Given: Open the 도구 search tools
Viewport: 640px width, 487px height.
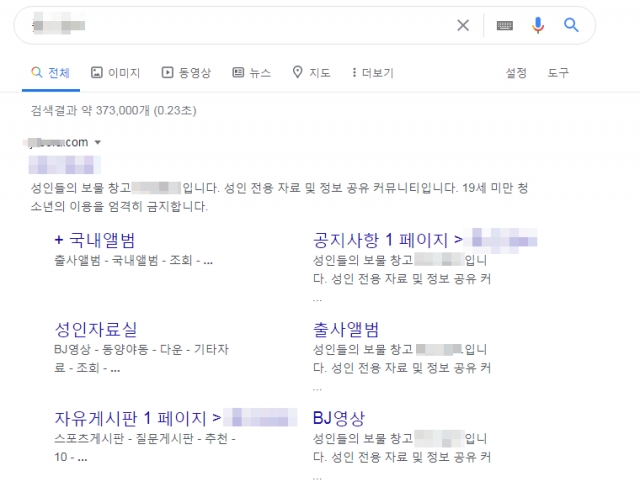Looking at the screenshot, I should 558,73.
